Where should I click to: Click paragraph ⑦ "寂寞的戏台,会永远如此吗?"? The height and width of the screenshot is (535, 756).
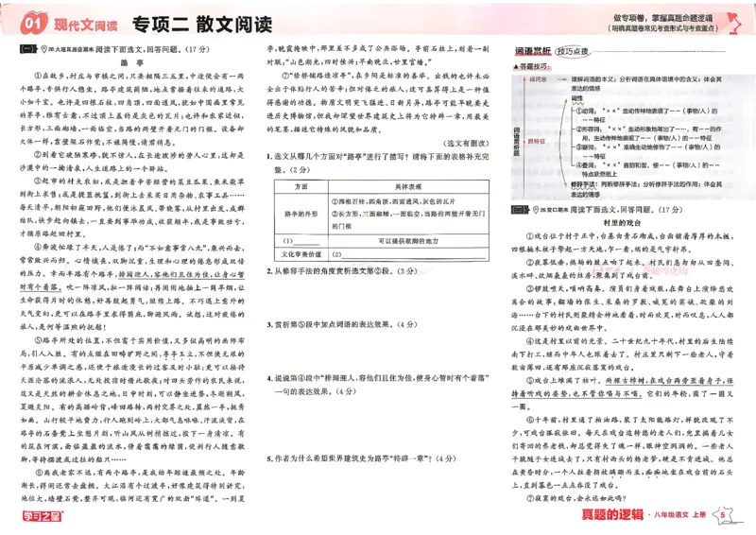(x=576, y=498)
